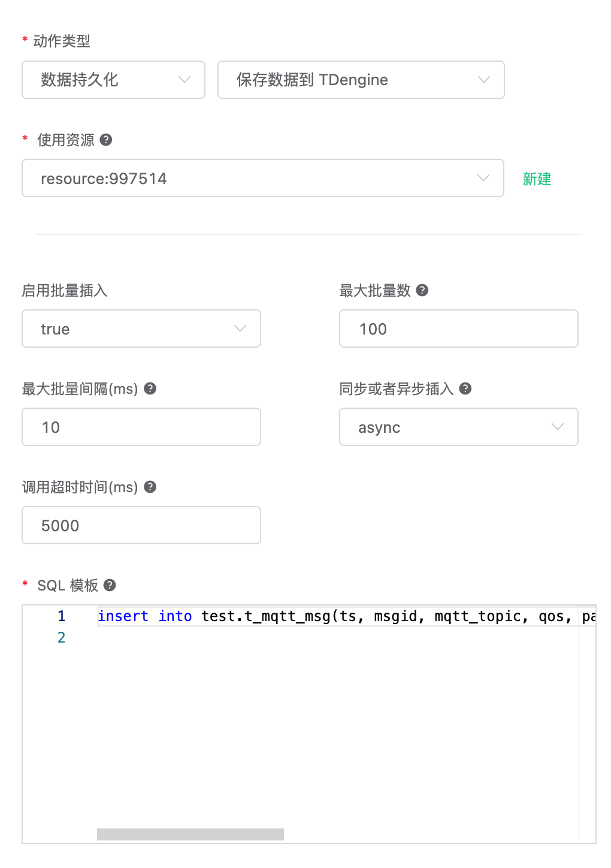
Task: Click the 新建 link to create resource
Action: point(537,179)
